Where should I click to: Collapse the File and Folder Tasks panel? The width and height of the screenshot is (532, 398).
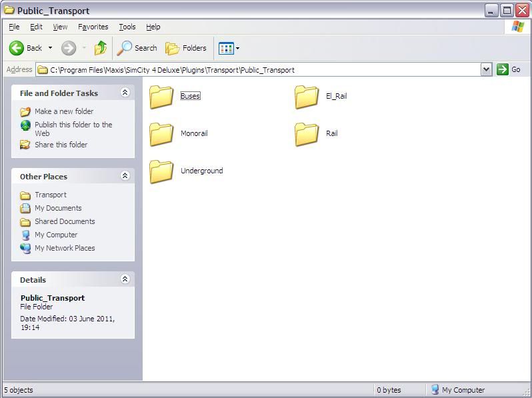(125, 92)
